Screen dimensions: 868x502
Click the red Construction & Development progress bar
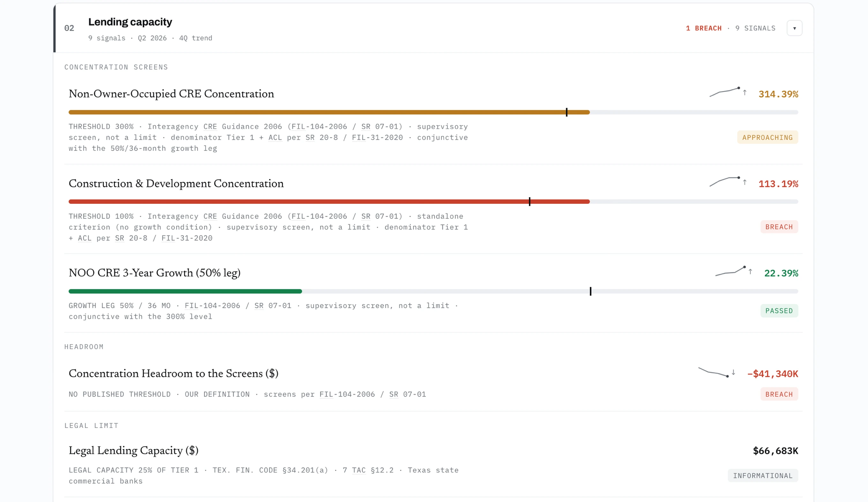coord(329,202)
